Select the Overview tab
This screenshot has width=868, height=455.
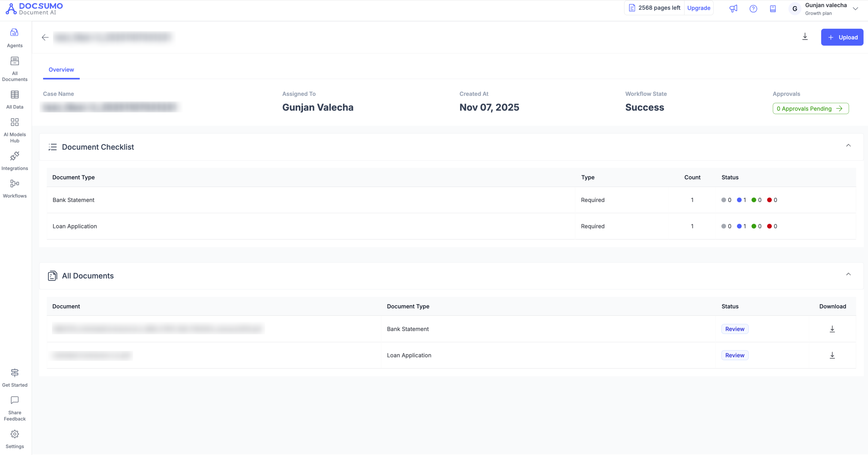coord(61,69)
